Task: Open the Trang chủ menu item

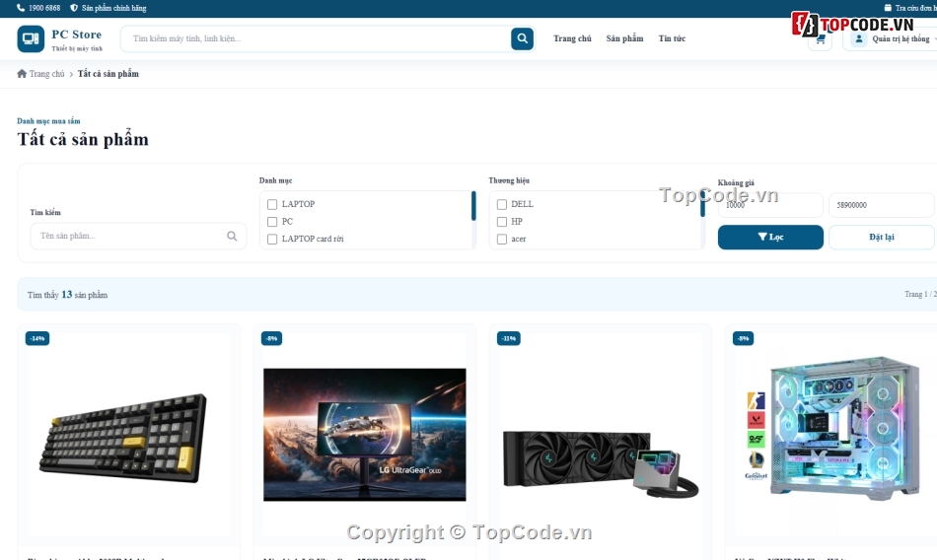Action: 572,38
